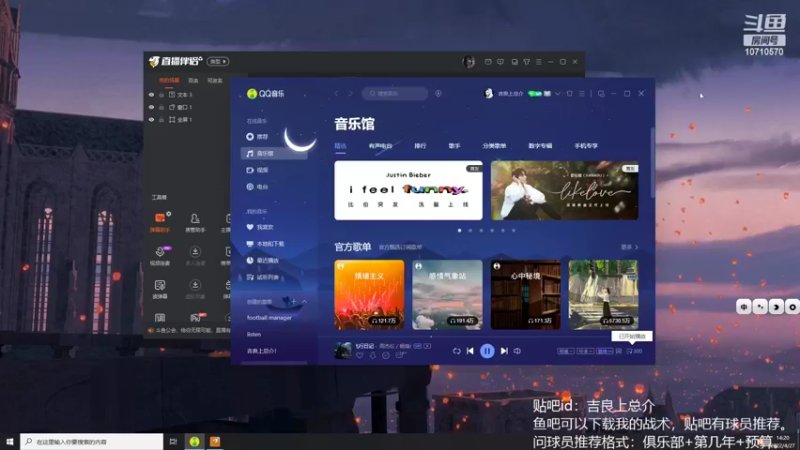Open 本地和下载 in the sidebar
800x450 pixels.
274,244
